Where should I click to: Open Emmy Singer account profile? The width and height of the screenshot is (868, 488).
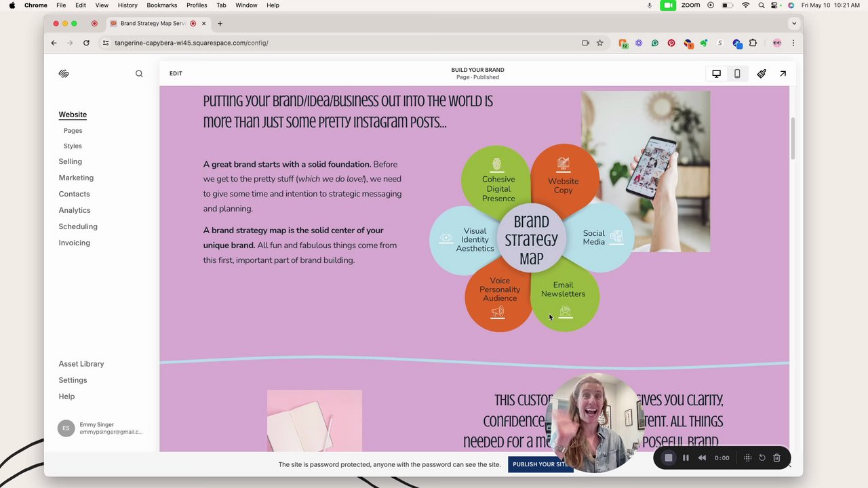click(100, 428)
